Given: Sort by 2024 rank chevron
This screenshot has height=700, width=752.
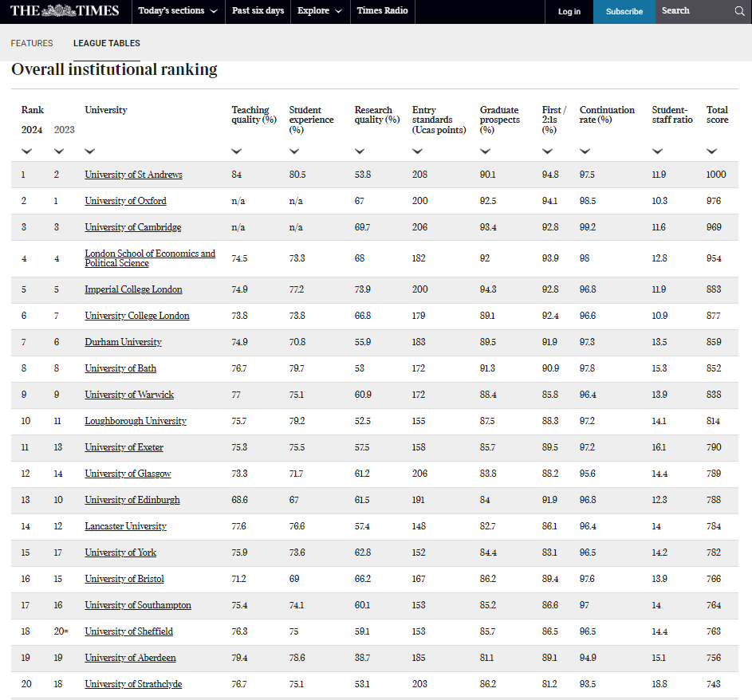Looking at the screenshot, I should click(x=27, y=151).
